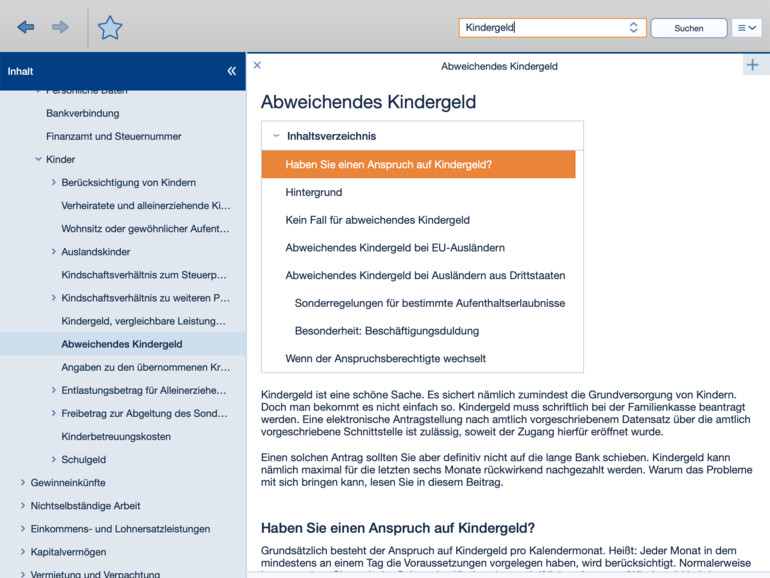Expand Berücksichtigung von Kindern node
This screenshot has height=578, width=770.
coord(54,182)
